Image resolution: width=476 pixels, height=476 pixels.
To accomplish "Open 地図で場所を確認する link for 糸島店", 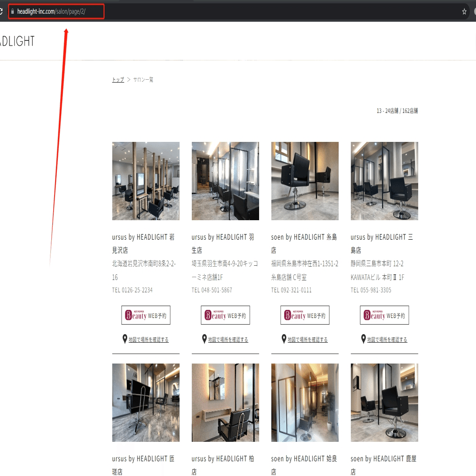I will pos(308,339).
